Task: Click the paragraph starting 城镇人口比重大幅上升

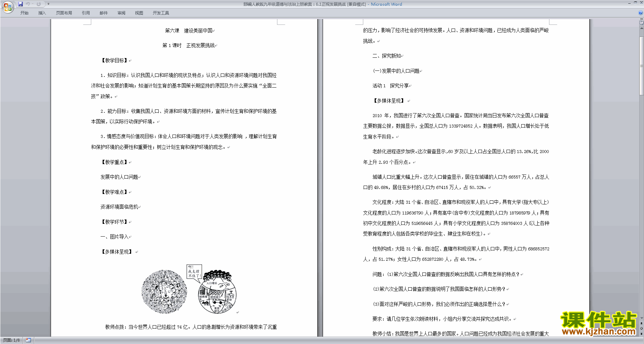Action: point(456,182)
